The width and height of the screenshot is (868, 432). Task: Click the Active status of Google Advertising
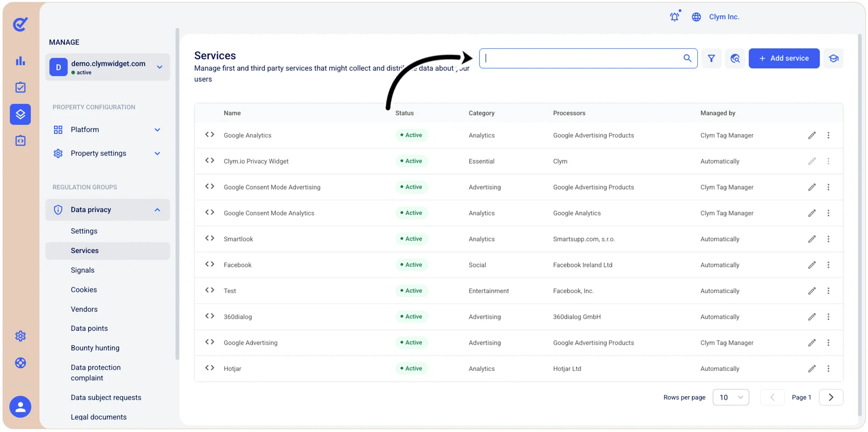tap(412, 342)
